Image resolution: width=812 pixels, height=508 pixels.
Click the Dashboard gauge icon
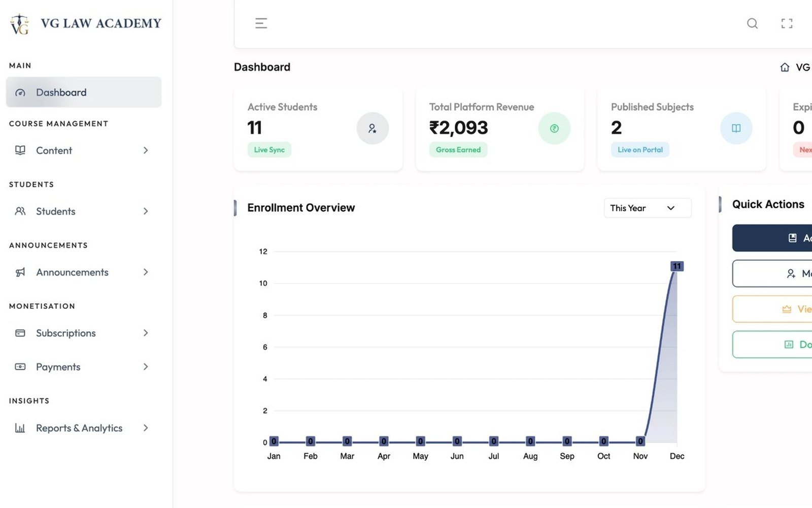(x=20, y=92)
